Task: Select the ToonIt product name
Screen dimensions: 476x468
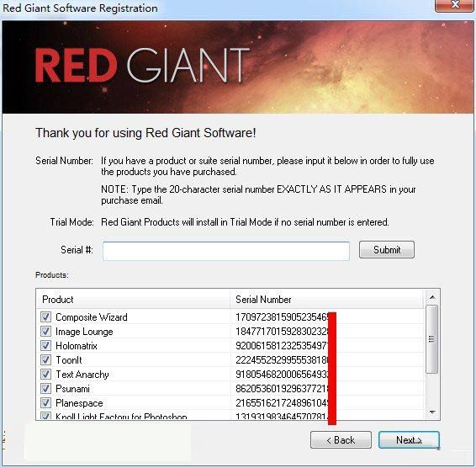Action: pos(69,360)
